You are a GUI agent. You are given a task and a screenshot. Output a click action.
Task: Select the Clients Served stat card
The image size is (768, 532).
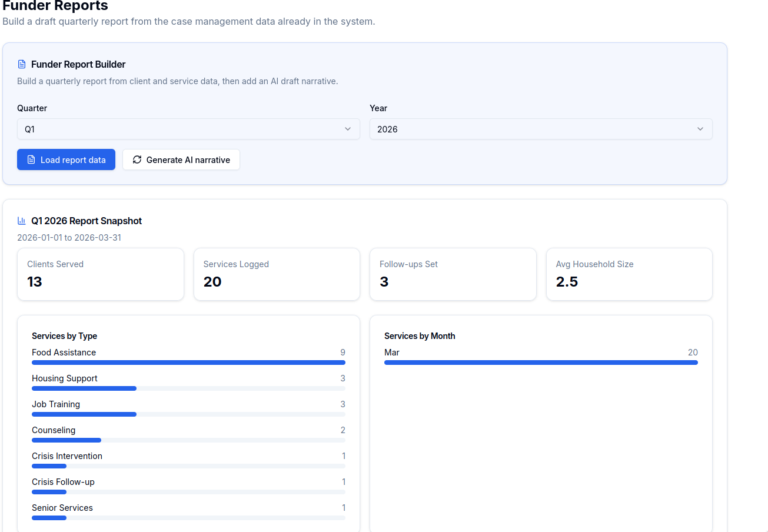101,274
